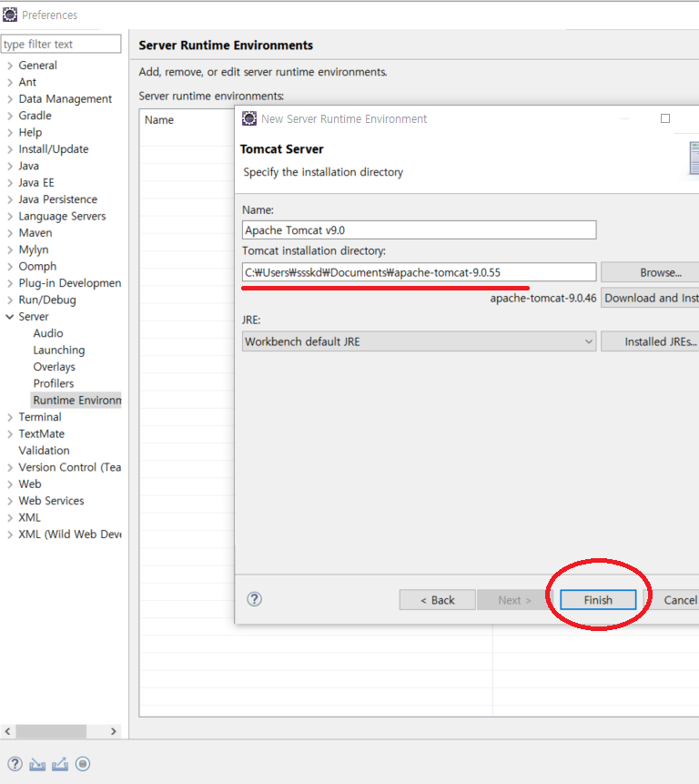This screenshot has height=784, width=699.
Task: Select Audio under Server
Action: [x=48, y=333]
